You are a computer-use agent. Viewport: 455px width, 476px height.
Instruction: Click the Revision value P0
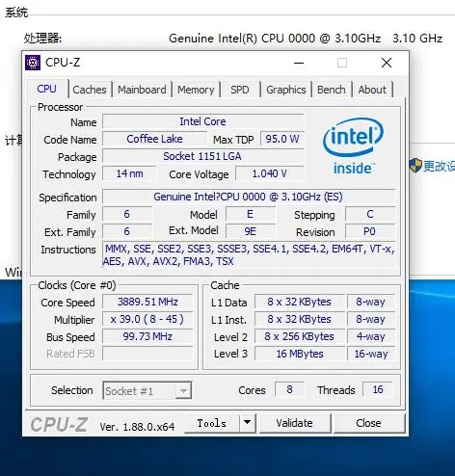pyautogui.click(x=370, y=231)
